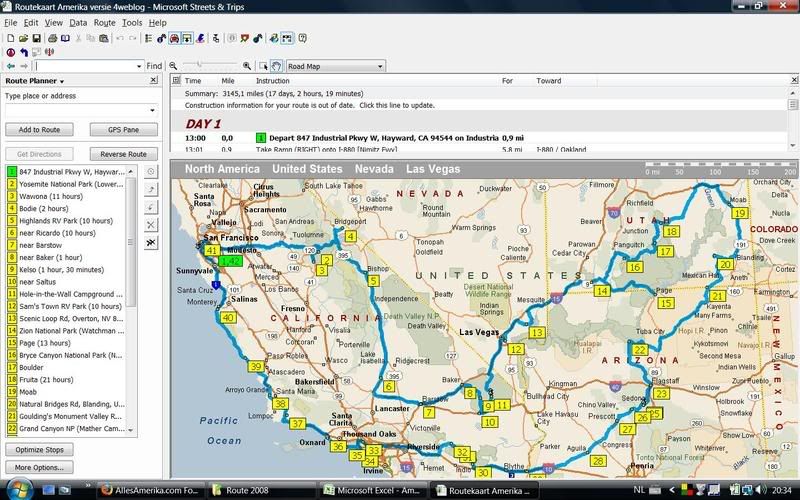This screenshot has height=500, width=800.
Task: Click in the Find text input field
Action: tap(84, 66)
